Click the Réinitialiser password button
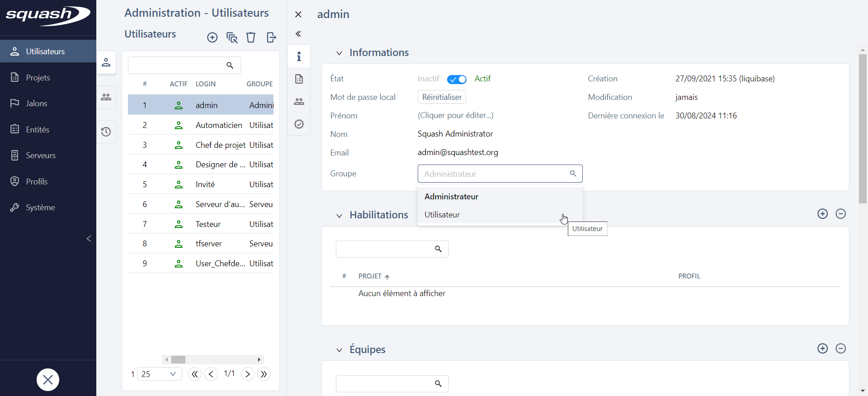 (x=442, y=97)
